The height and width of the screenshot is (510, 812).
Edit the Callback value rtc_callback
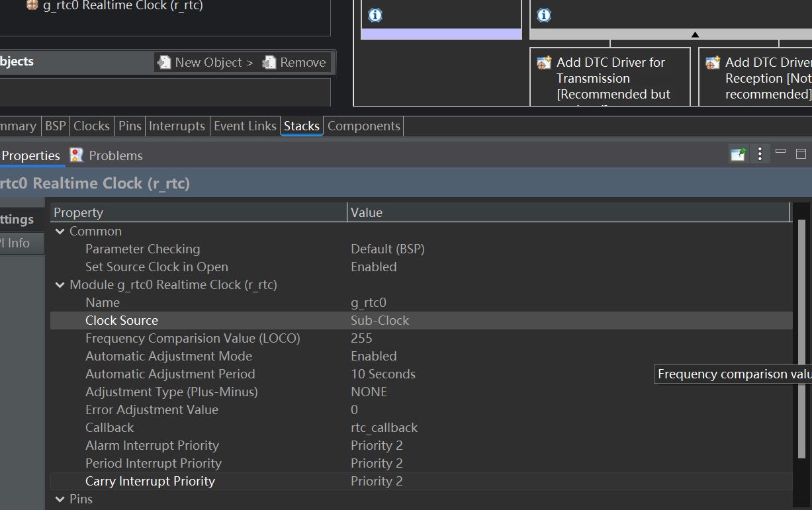pyautogui.click(x=384, y=427)
